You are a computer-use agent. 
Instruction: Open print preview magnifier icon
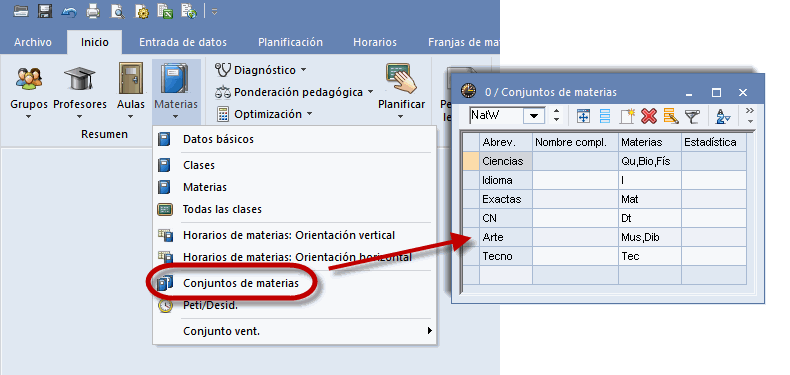[118, 11]
